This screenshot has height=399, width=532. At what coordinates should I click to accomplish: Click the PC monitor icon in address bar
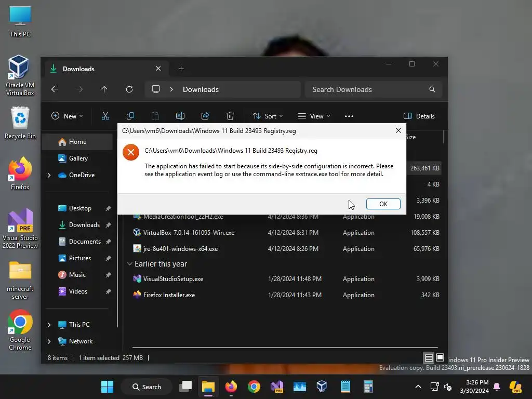tap(156, 89)
